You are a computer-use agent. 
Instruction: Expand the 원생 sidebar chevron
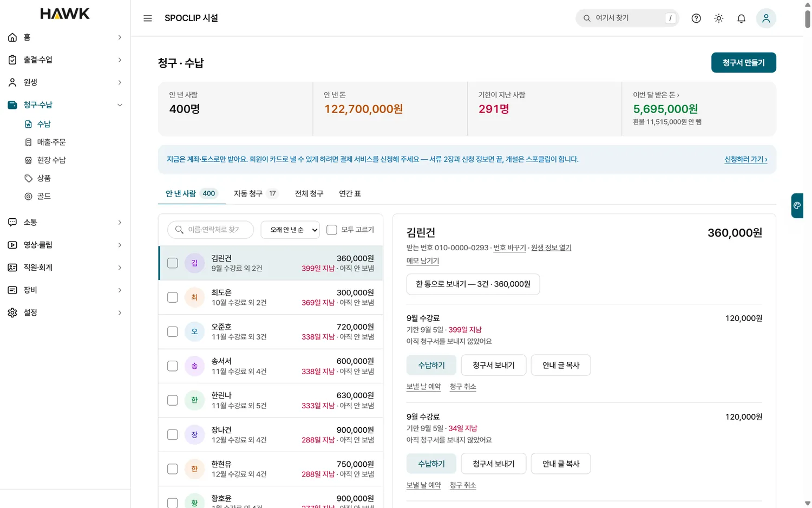pyautogui.click(x=120, y=82)
